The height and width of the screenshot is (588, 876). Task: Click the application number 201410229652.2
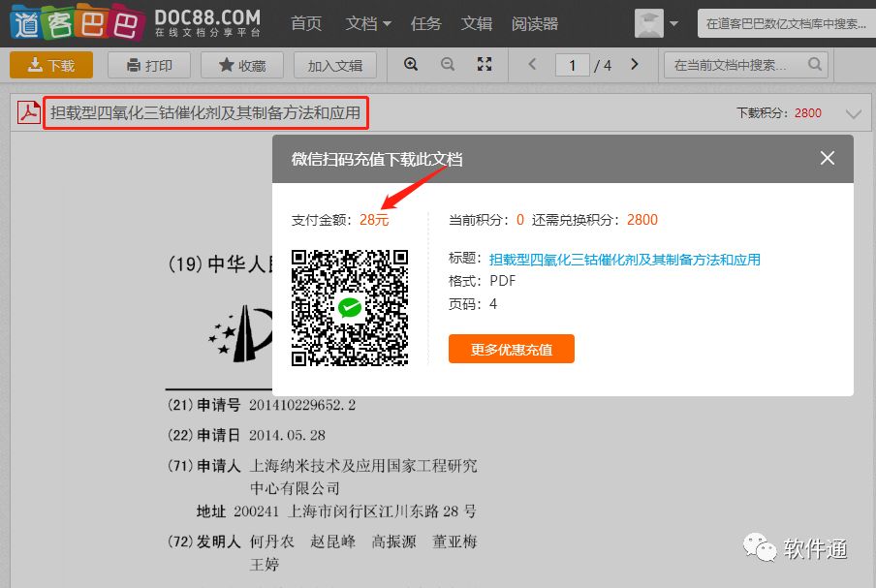[x=302, y=405]
